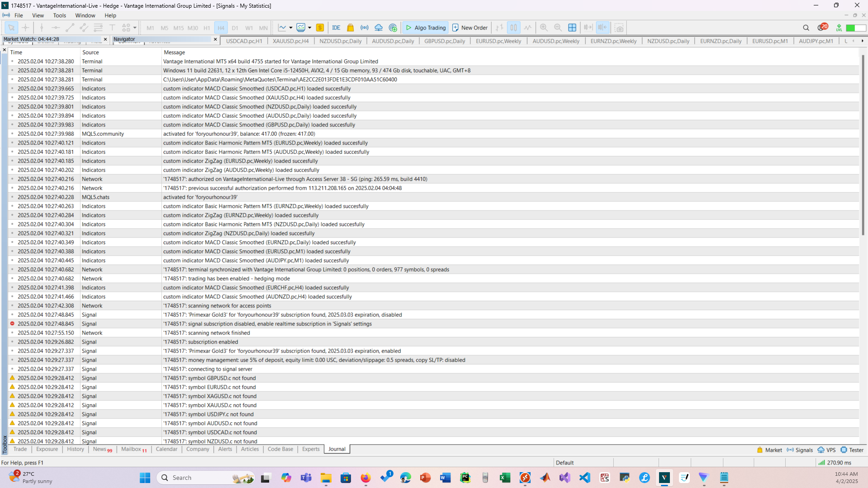Zoom out on the chart

[x=558, y=28]
